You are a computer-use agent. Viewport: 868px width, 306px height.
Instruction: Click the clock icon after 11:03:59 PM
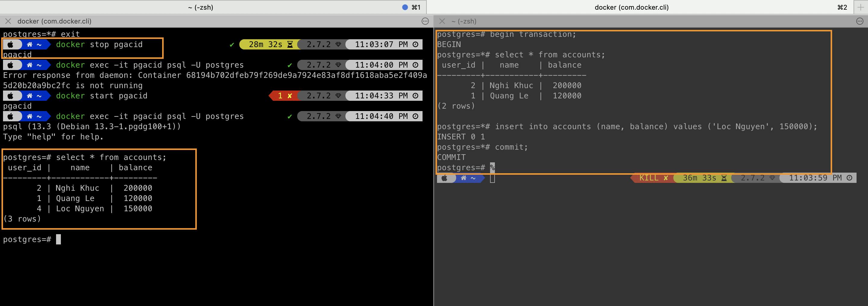point(850,178)
